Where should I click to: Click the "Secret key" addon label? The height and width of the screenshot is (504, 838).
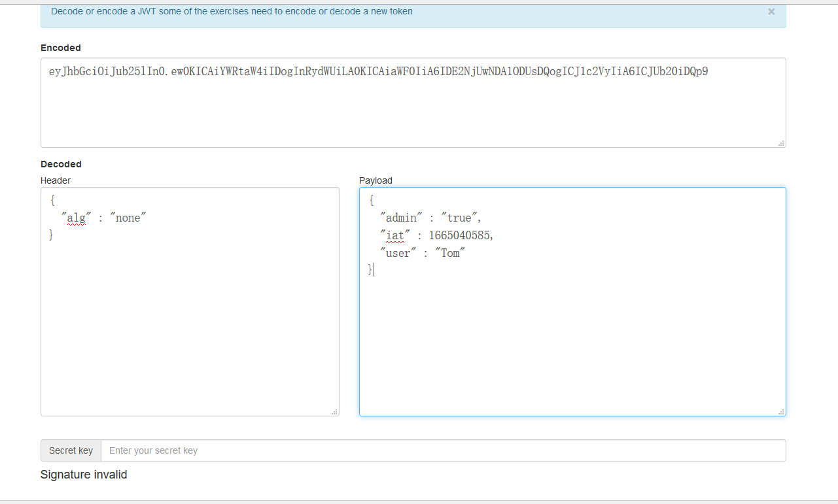click(71, 450)
